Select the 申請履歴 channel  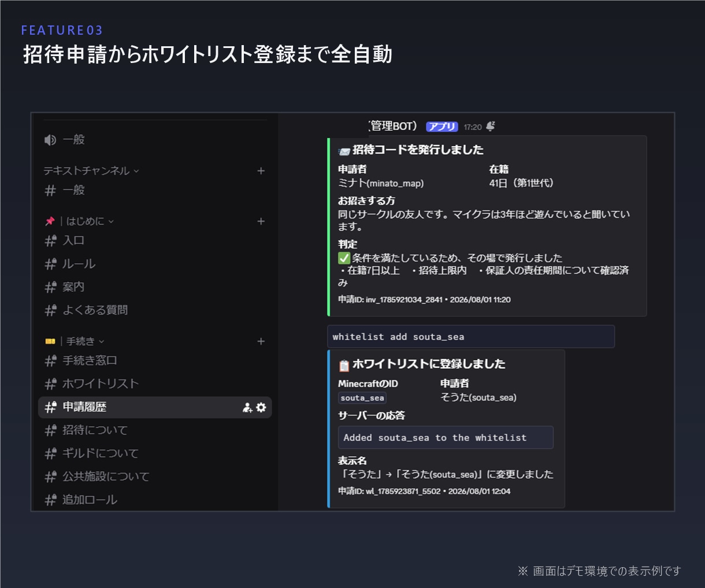(155, 407)
